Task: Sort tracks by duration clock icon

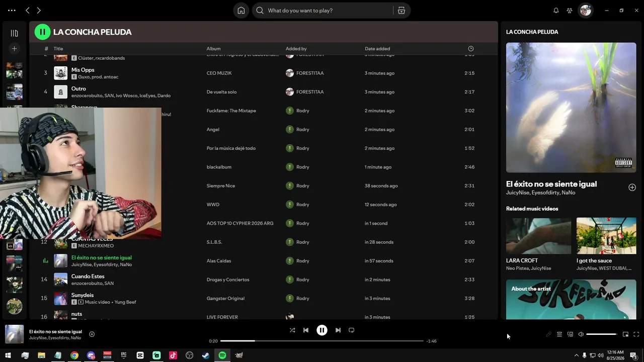Action: (471, 49)
